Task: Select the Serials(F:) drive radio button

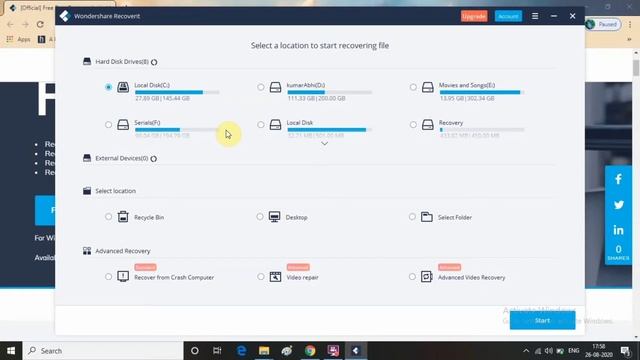Action: (108, 124)
